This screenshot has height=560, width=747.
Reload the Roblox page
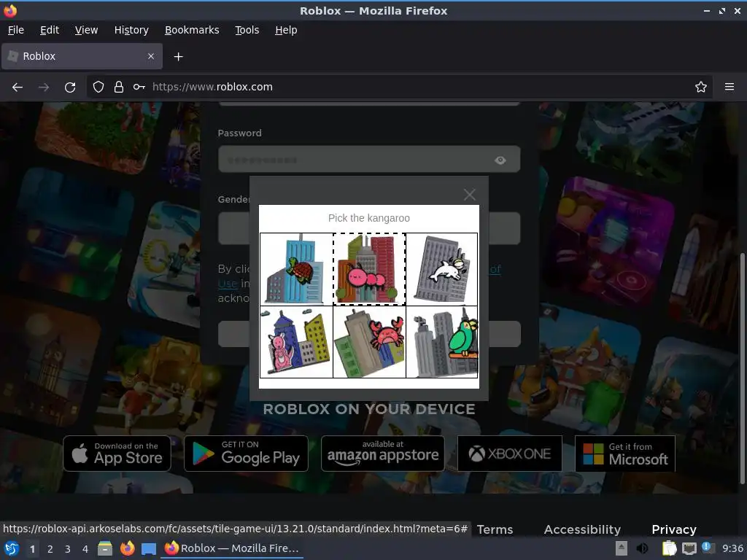pyautogui.click(x=70, y=87)
